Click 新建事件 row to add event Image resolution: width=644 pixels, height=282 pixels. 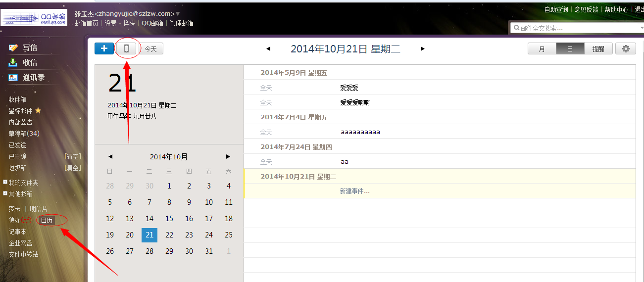(x=354, y=191)
